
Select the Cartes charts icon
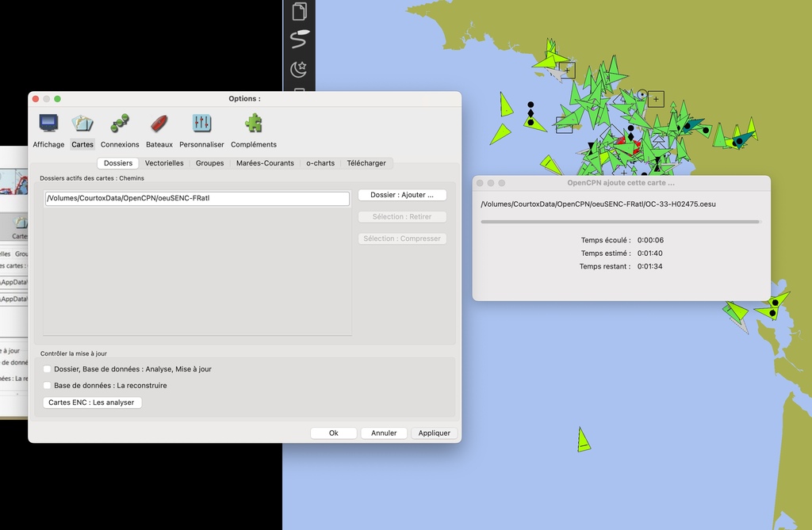82,124
